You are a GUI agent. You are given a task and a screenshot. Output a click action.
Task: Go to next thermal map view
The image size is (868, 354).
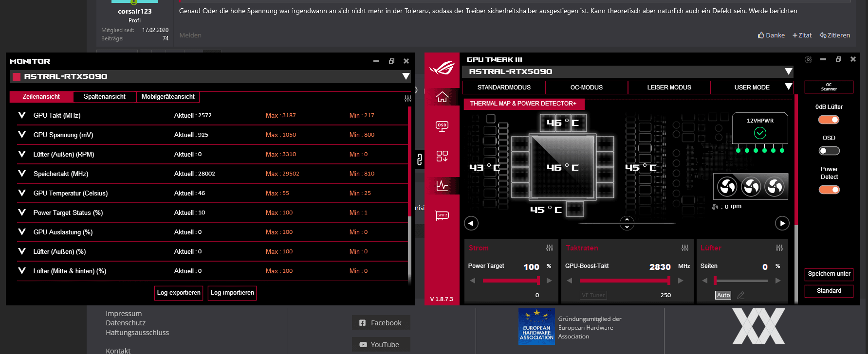[x=782, y=223]
